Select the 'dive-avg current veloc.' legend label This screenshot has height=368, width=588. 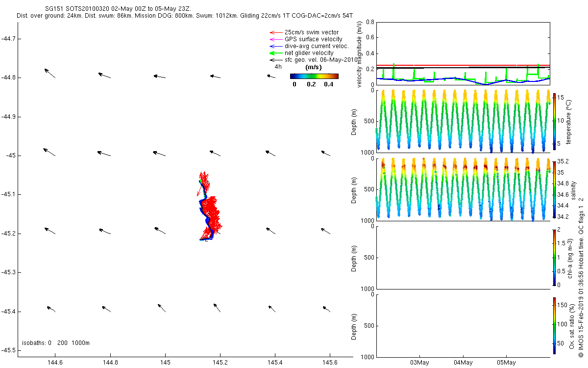317,46
